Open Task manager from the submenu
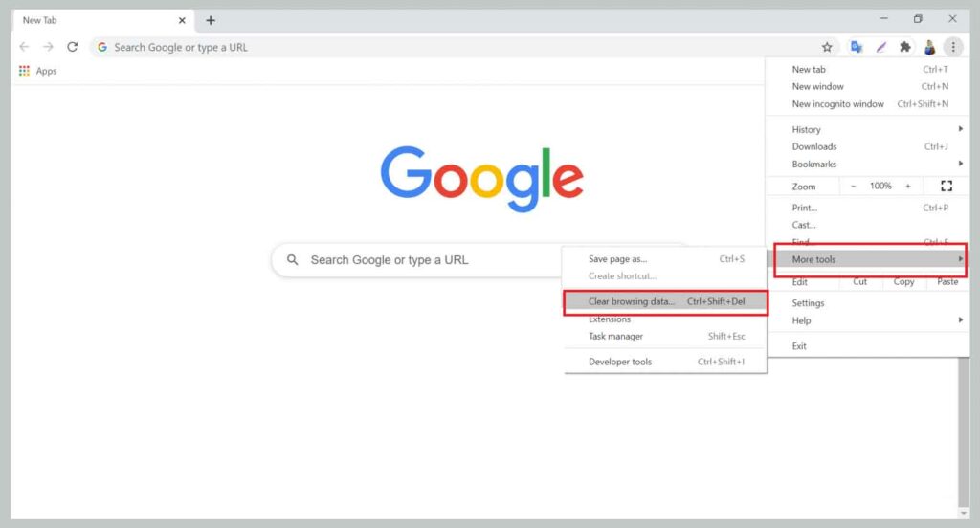980x528 pixels. [x=666, y=336]
